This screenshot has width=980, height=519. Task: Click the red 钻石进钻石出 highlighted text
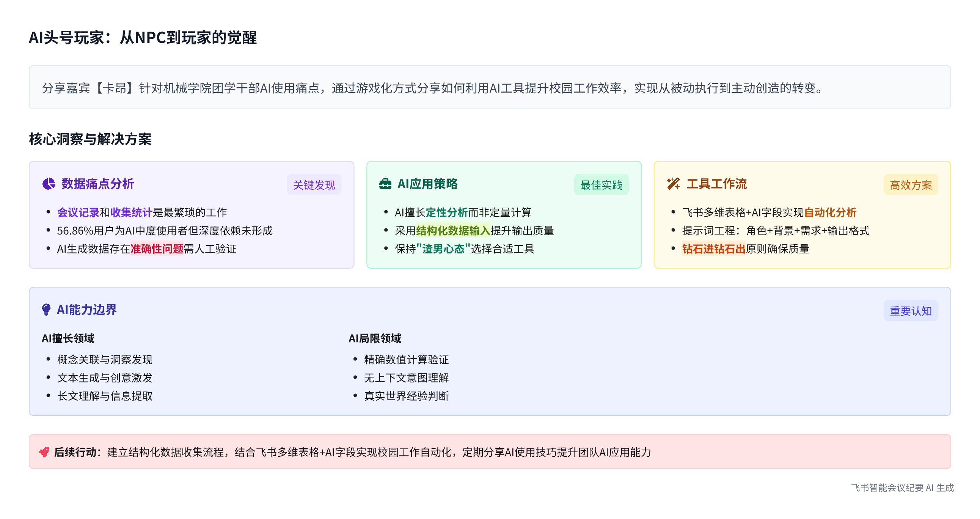713,249
